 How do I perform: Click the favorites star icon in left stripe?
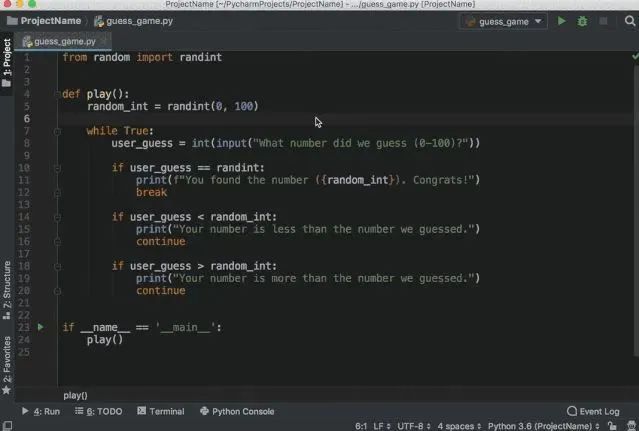[7, 390]
